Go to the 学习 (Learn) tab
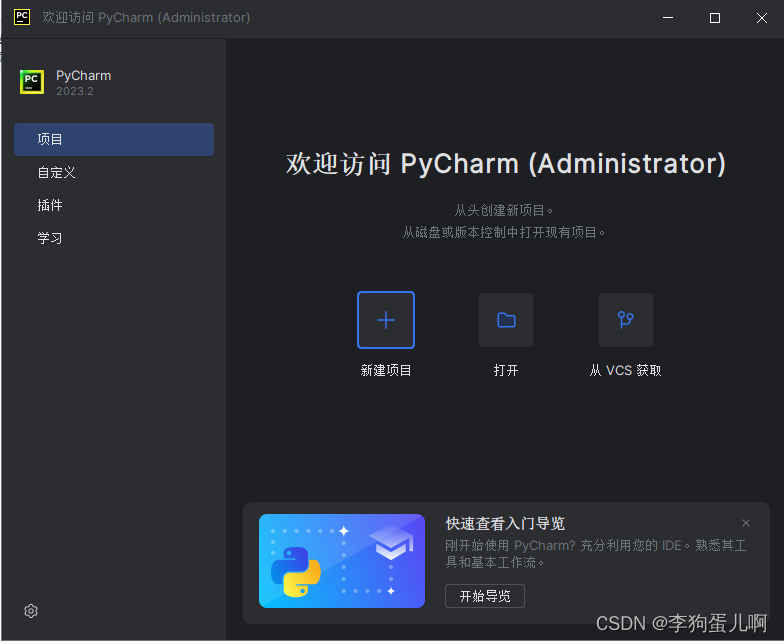Viewport: 784px width, 644px height. [114, 238]
